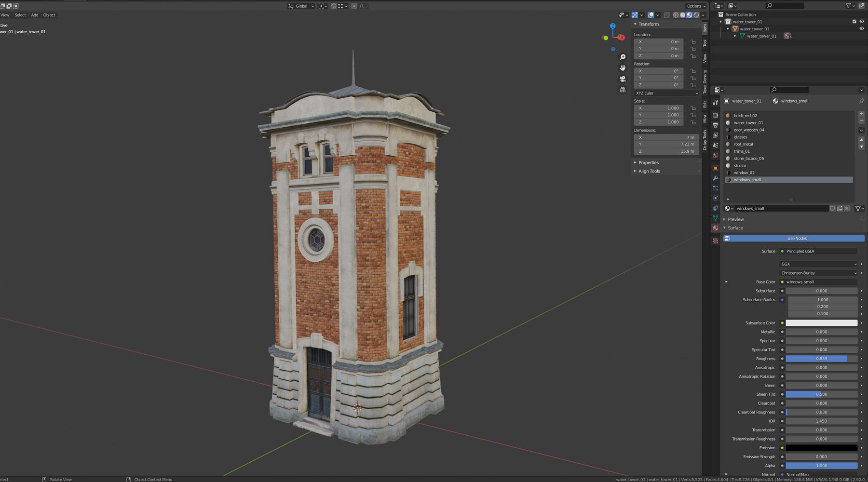
Task: Select brick_red_02 material slot
Action: click(789, 116)
